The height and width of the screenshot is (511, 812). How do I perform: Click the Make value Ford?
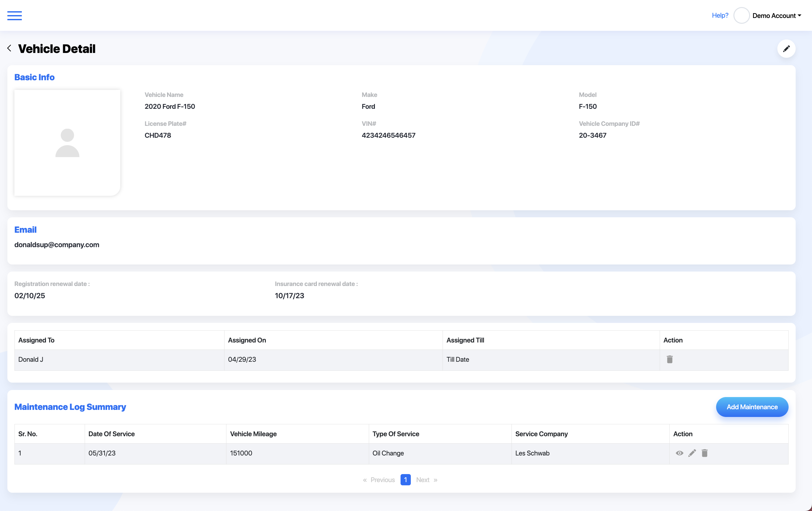[368, 107]
